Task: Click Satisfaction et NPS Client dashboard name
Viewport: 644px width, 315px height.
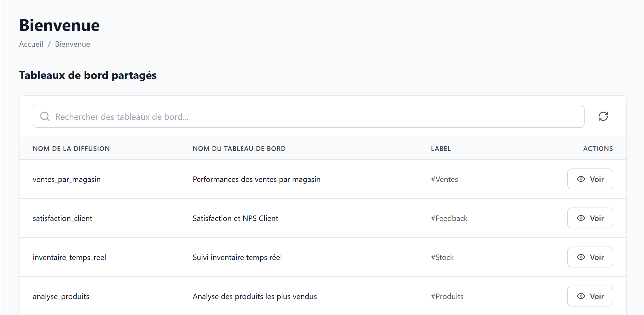Action: point(235,218)
